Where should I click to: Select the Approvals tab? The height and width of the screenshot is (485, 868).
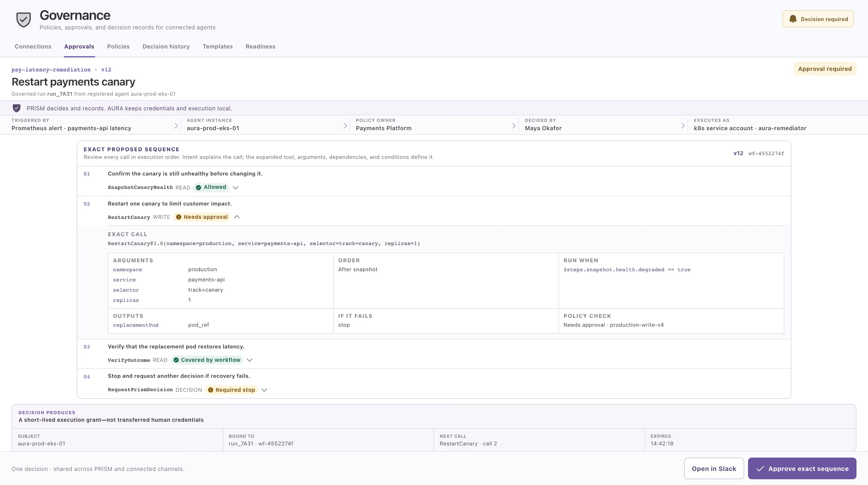click(79, 47)
